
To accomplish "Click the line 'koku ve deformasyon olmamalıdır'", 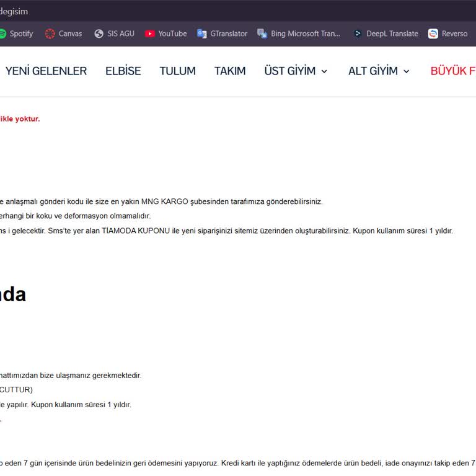I will click(x=75, y=216).
